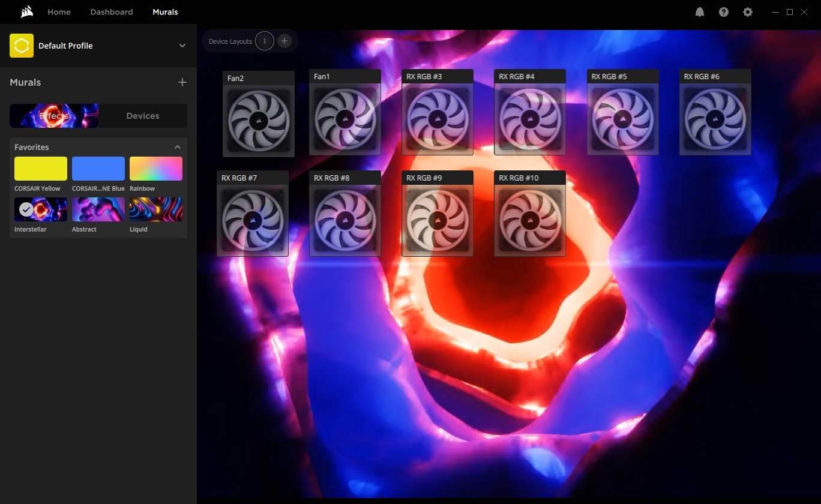Go to the Home tab
This screenshot has width=821, height=504.
[x=59, y=12]
